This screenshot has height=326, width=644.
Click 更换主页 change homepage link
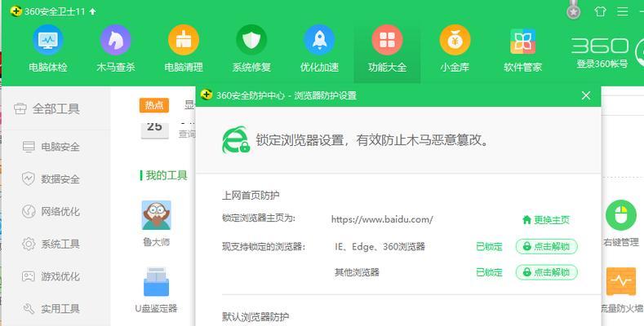click(x=546, y=220)
